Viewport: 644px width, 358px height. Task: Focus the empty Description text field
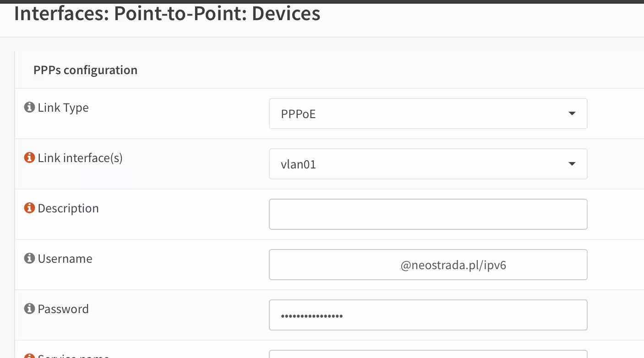click(428, 214)
